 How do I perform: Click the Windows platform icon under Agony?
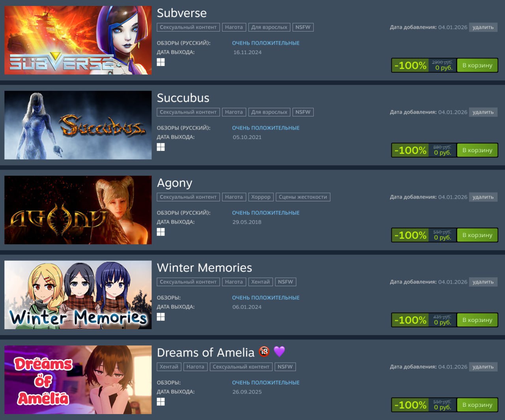point(161,232)
